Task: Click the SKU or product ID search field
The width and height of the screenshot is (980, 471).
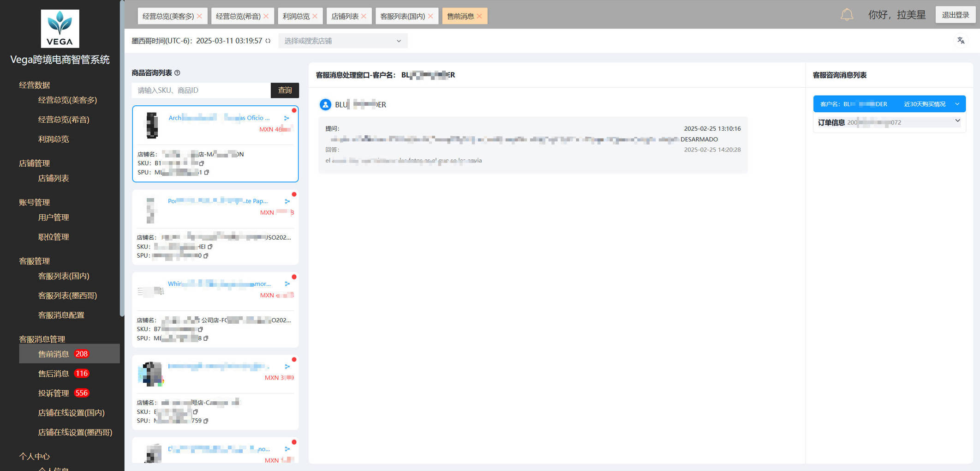Action: click(201, 91)
